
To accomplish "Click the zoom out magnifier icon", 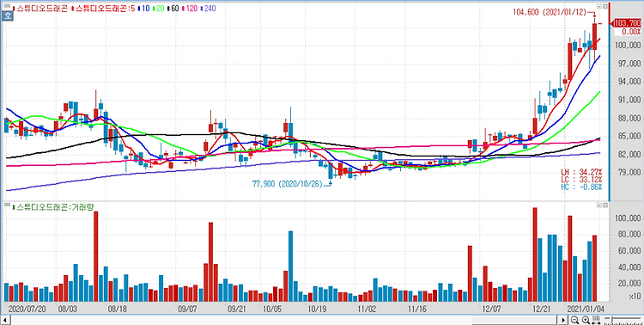I will point(575,320).
